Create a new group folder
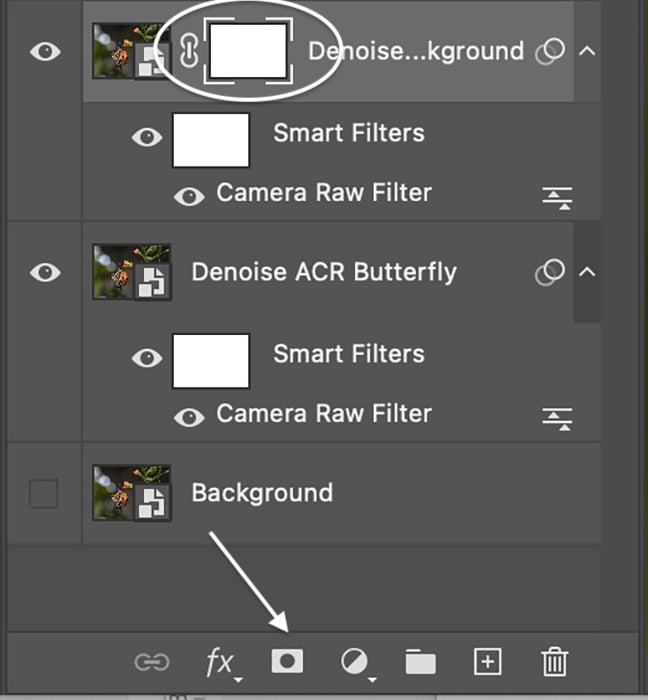Viewport: 648px width, 700px height. click(x=420, y=662)
